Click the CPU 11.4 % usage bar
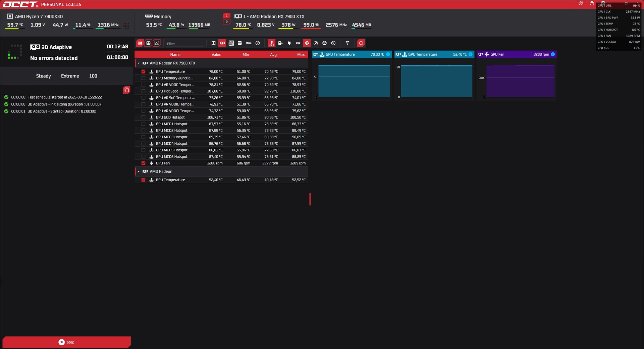The width and height of the screenshot is (644, 349). tap(83, 29)
